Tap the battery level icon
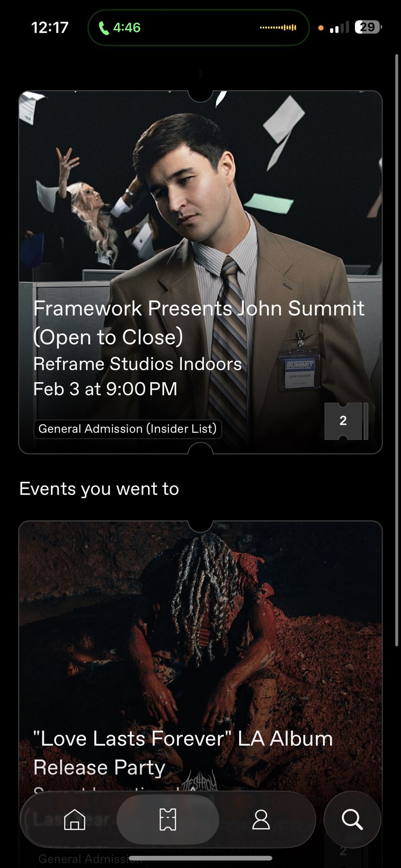 pyautogui.click(x=368, y=28)
